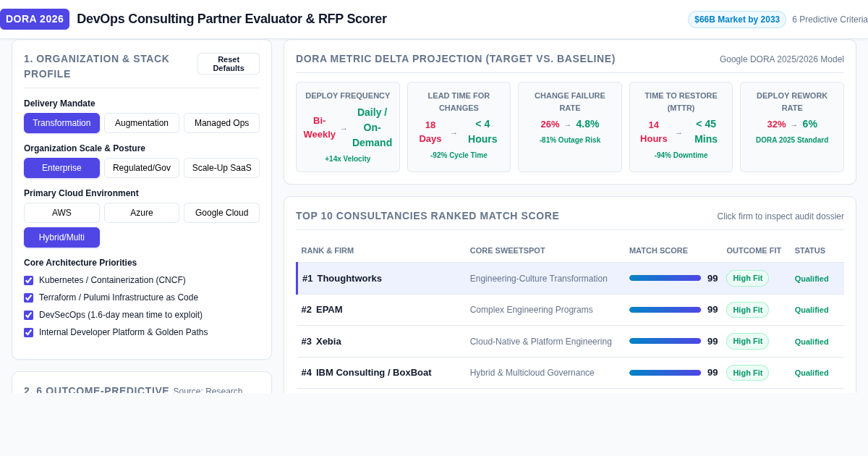
Task: Click the $66B Market by 2033 pill
Action: tap(737, 20)
